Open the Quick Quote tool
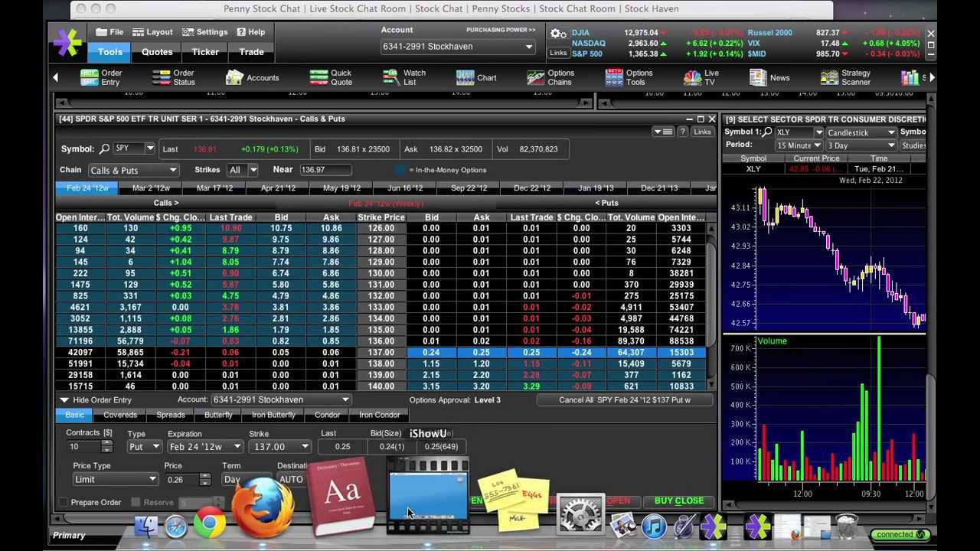This screenshot has width=980, height=551. pos(331,77)
